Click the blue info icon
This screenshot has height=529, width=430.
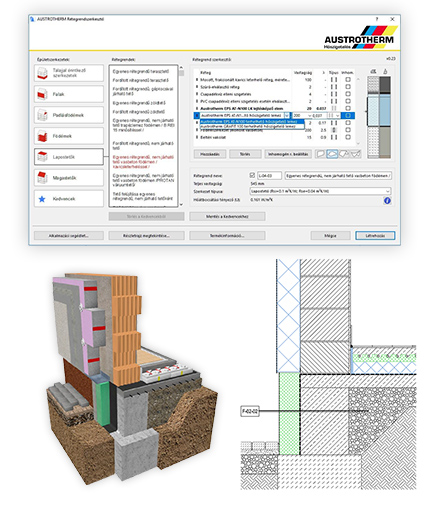[x=387, y=200]
